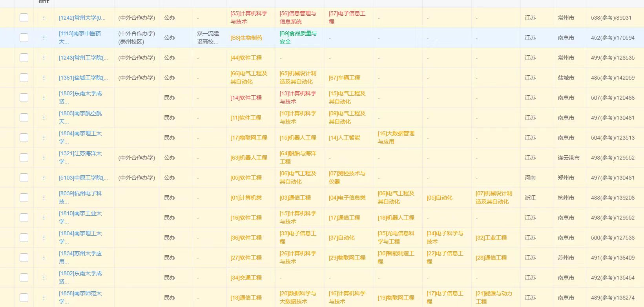644x307 pixels.
Task: Open the three-dot menu for 中原工学院 row
Action: point(44,178)
